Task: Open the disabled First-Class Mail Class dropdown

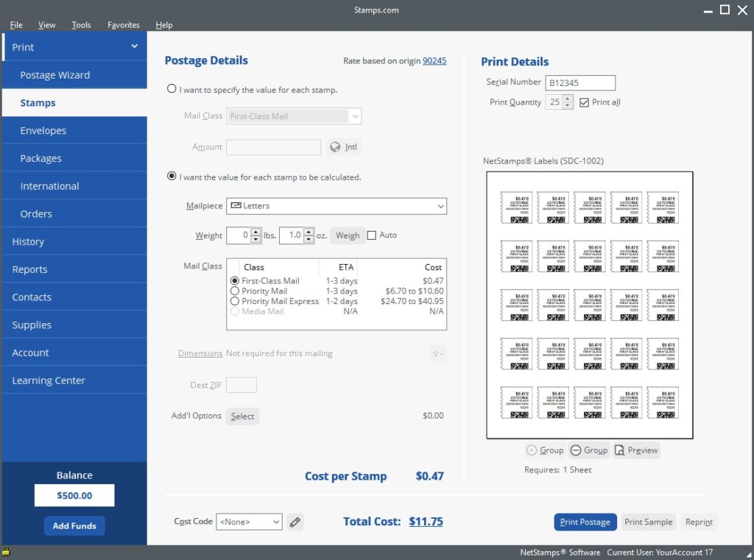Action: pyautogui.click(x=293, y=116)
